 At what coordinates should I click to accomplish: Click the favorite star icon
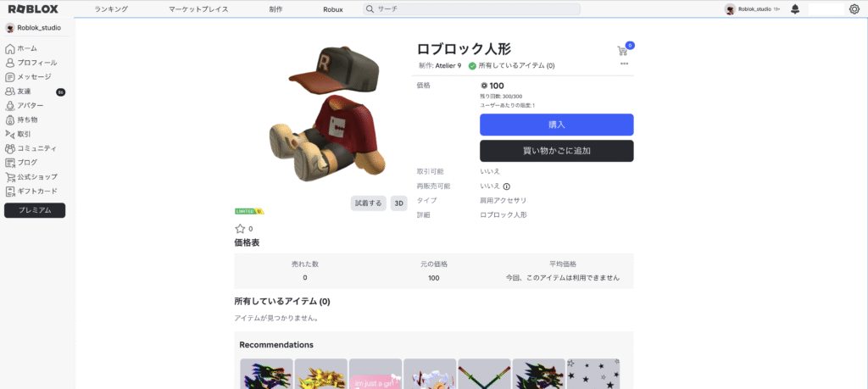pyautogui.click(x=240, y=229)
